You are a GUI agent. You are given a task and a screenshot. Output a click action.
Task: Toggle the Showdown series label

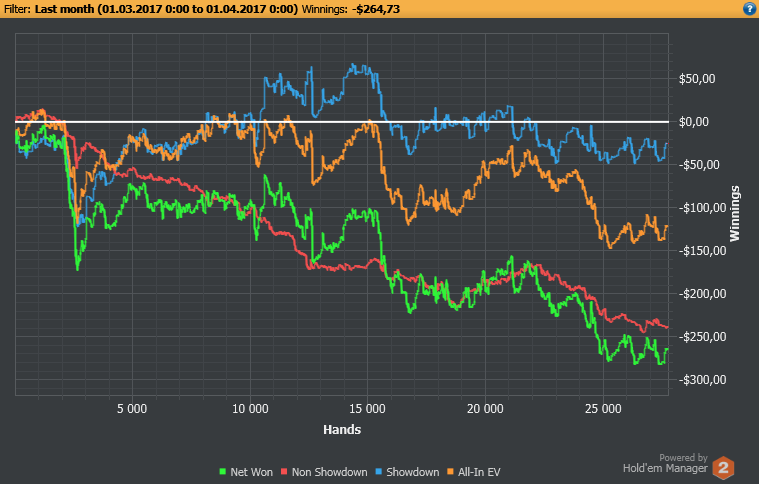412,472
